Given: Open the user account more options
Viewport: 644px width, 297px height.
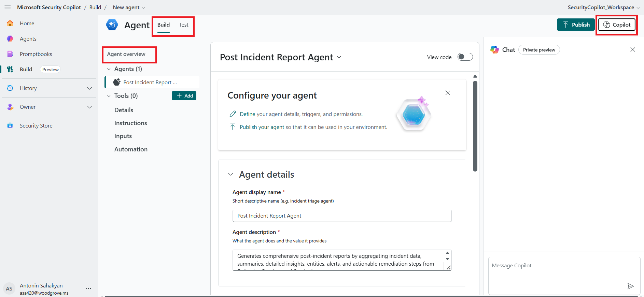Looking at the screenshot, I should click(88, 288).
